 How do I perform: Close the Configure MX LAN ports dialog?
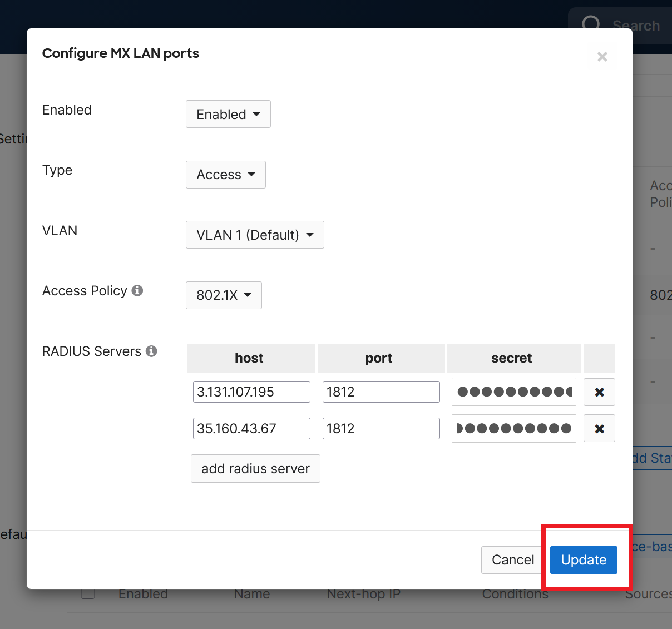[x=602, y=56]
